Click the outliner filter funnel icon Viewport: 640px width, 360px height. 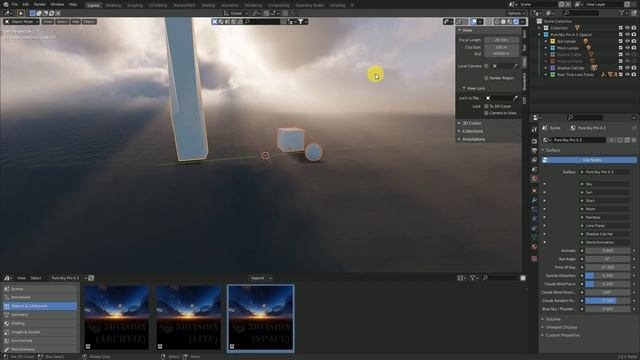tap(622, 13)
